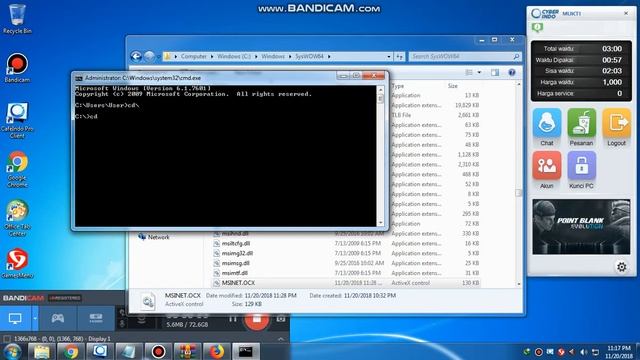Click the Logout icon in CyberIndo panel
640x360 pixels.
pos(616,123)
